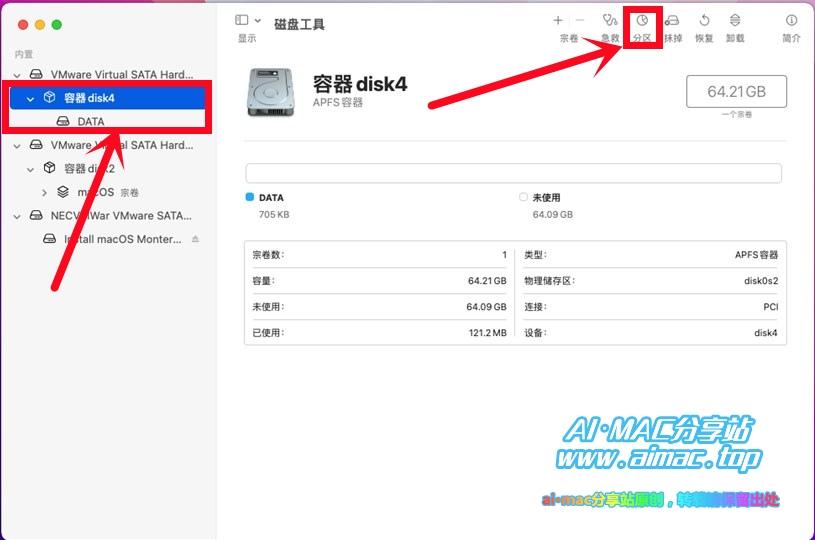Eject Install macOS Monterey volume

click(x=195, y=239)
